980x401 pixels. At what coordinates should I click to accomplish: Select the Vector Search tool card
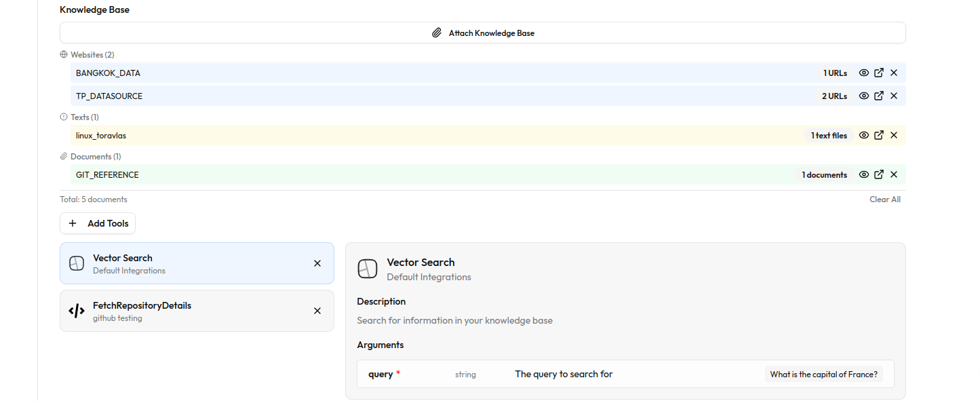coord(190,263)
